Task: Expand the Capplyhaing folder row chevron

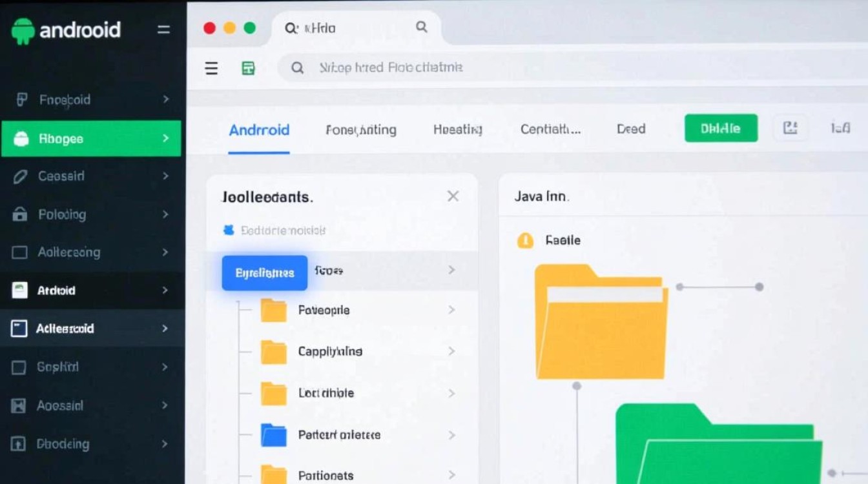Action: pyautogui.click(x=451, y=352)
